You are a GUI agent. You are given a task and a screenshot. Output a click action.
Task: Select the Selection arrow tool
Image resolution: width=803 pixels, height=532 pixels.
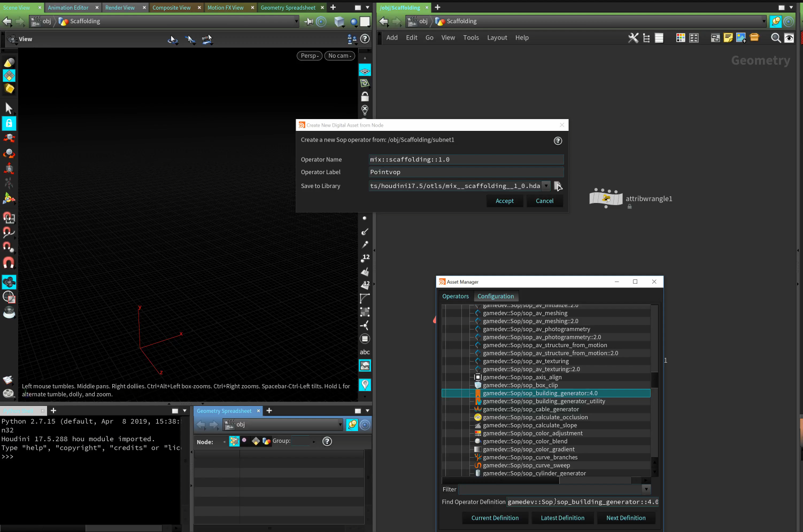(9, 107)
